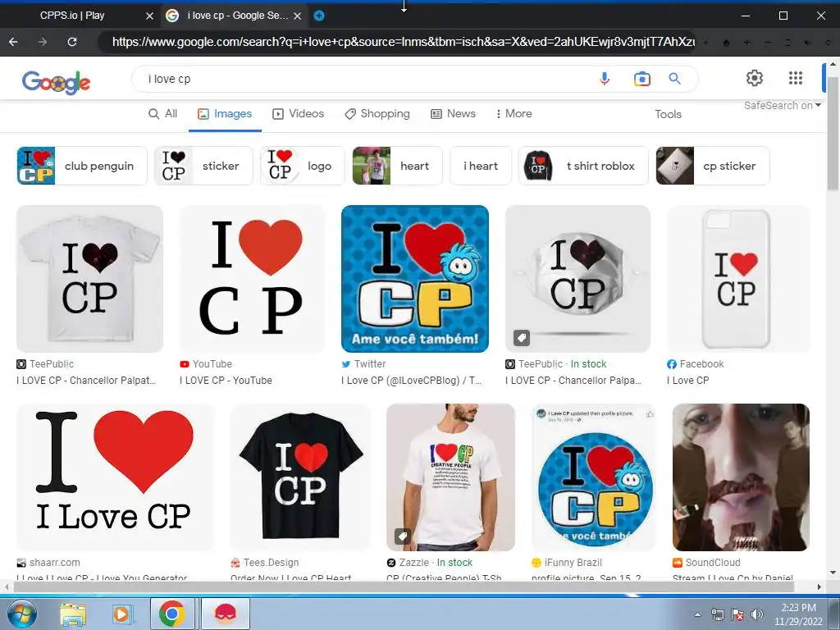Select the club penguin suggestion chip
This screenshot has height=630, width=840.
point(82,166)
